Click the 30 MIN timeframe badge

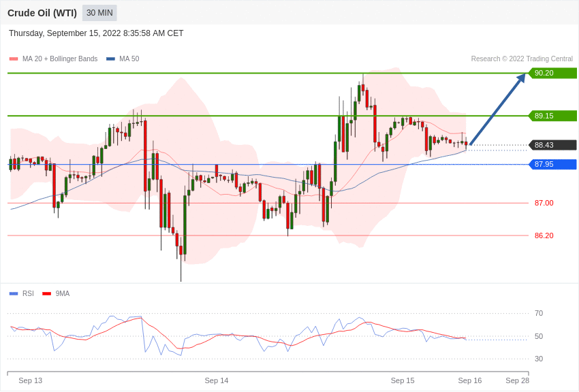point(99,13)
